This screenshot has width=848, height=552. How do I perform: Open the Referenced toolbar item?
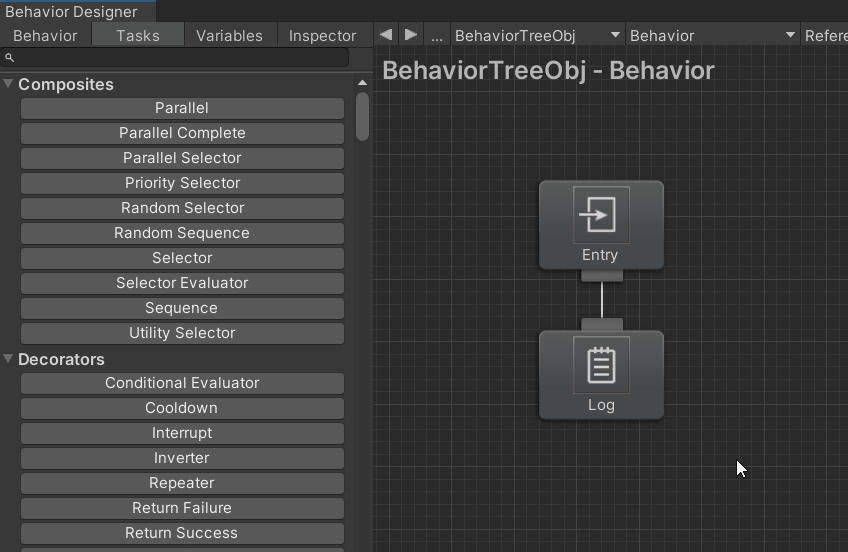pos(824,36)
